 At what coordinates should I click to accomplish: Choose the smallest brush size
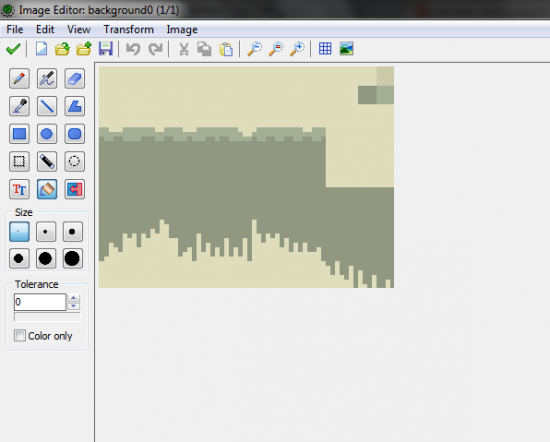click(x=19, y=232)
